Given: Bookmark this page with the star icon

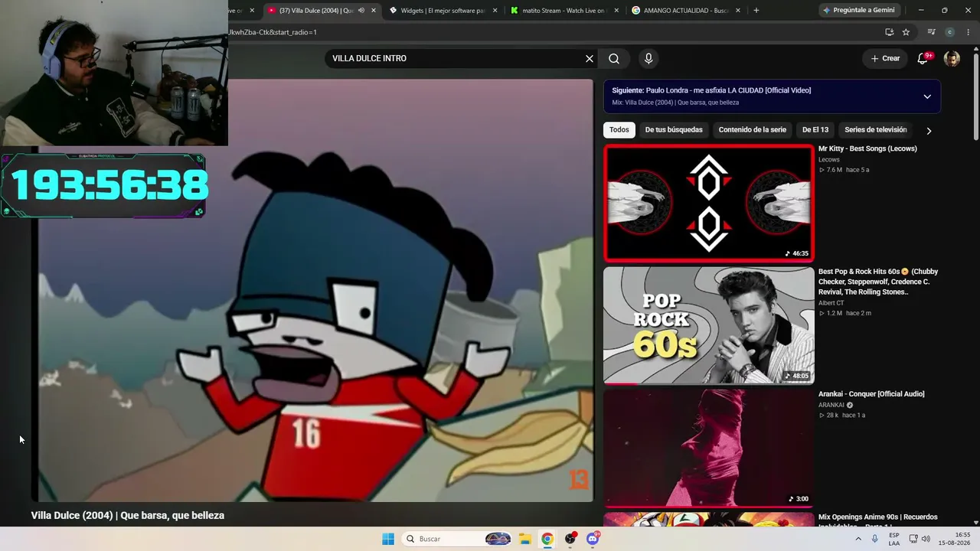Looking at the screenshot, I should click(906, 32).
